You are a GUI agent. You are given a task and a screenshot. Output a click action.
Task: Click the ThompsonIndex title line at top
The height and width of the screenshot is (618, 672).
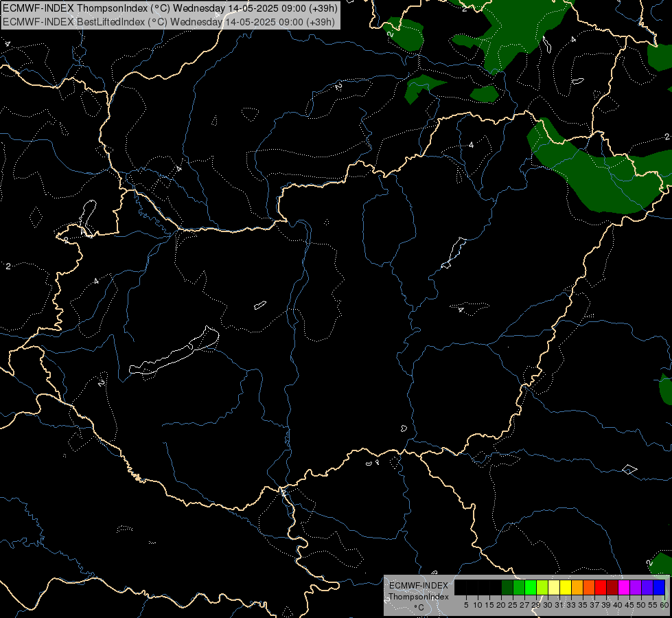(x=170, y=8)
